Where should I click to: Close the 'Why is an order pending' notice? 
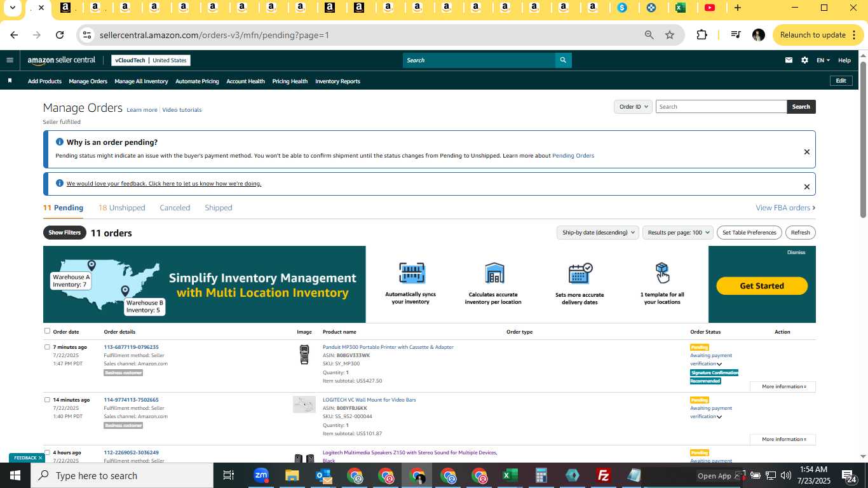(806, 152)
